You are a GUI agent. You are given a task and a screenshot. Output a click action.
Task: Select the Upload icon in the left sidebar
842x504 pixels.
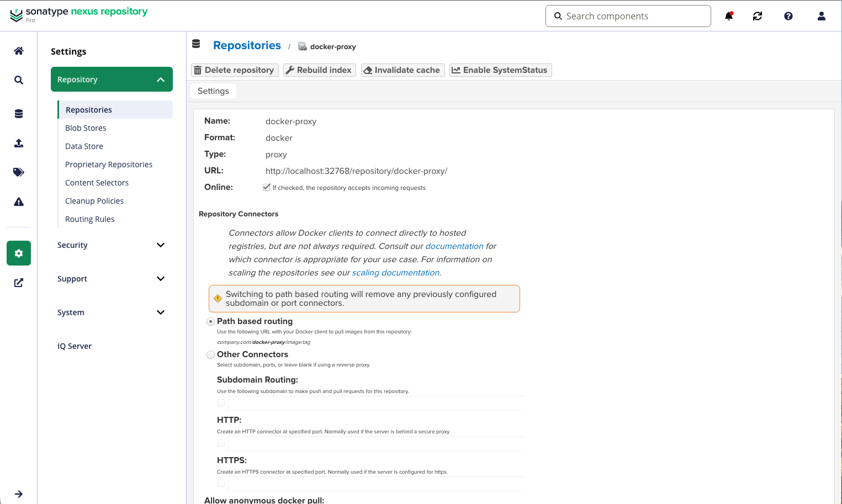tap(18, 142)
